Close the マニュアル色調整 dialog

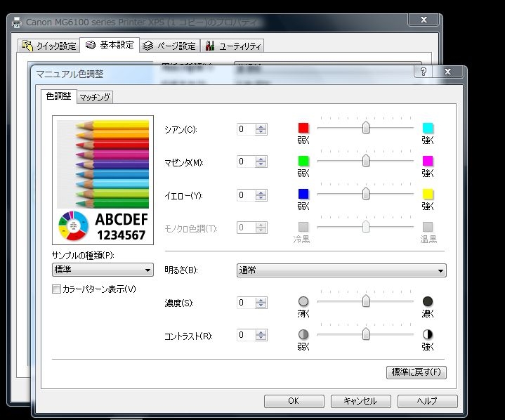(447, 72)
